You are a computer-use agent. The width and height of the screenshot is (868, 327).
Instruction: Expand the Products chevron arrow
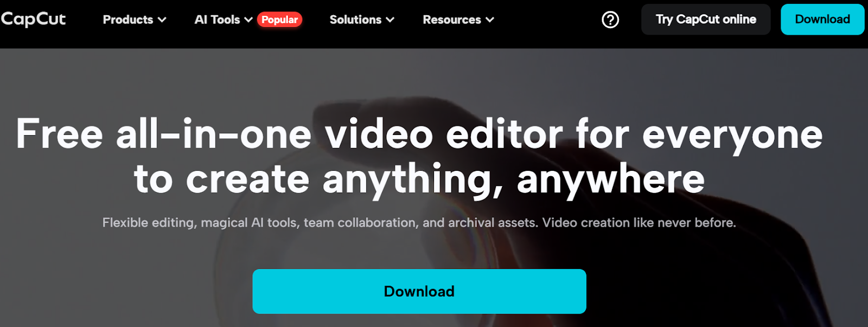coord(162,20)
